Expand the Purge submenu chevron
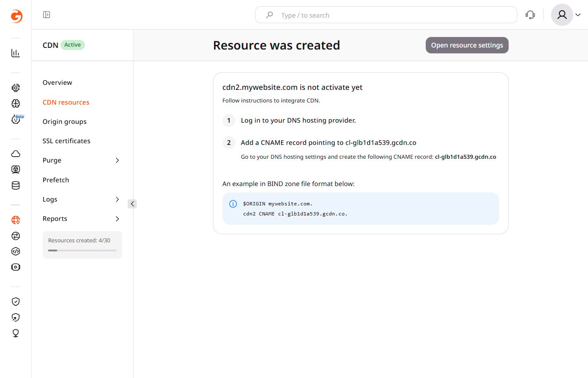 pyautogui.click(x=117, y=160)
